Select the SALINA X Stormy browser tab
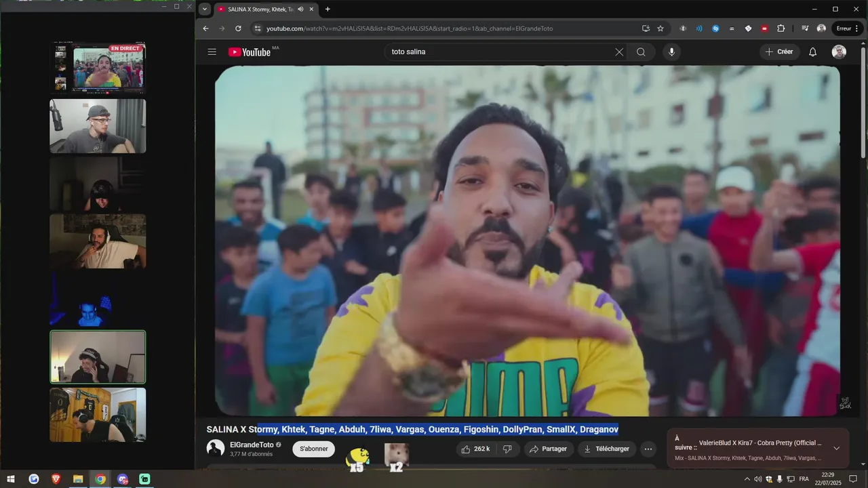The image size is (868, 488). pyautogui.click(x=260, y=9)
